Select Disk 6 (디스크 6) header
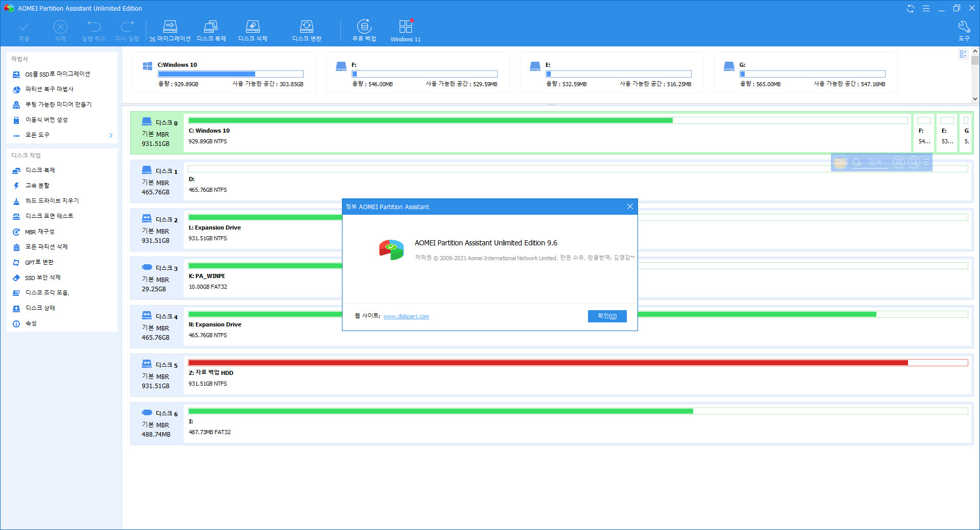This screenshot has height=530, width=980. point(157,423)
